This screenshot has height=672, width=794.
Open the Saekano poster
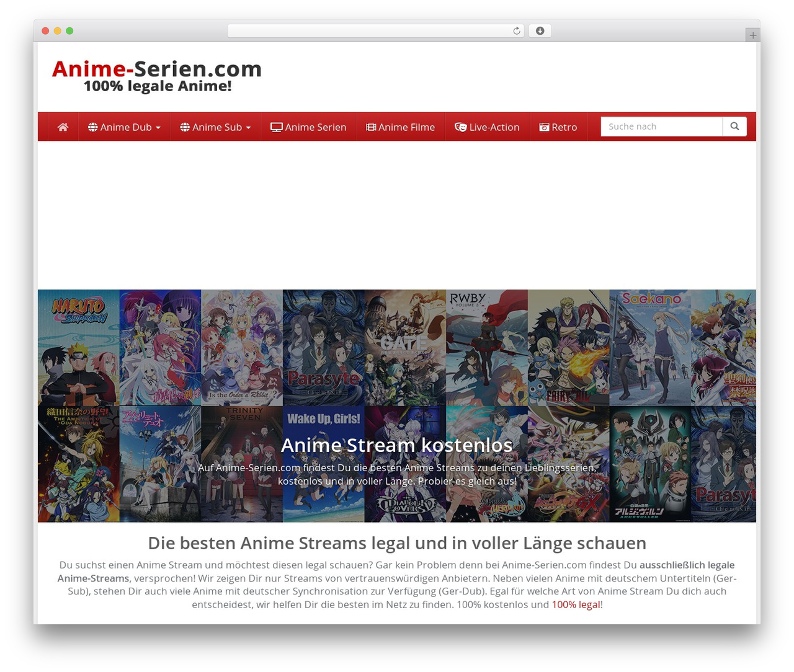tap(650, 348)
